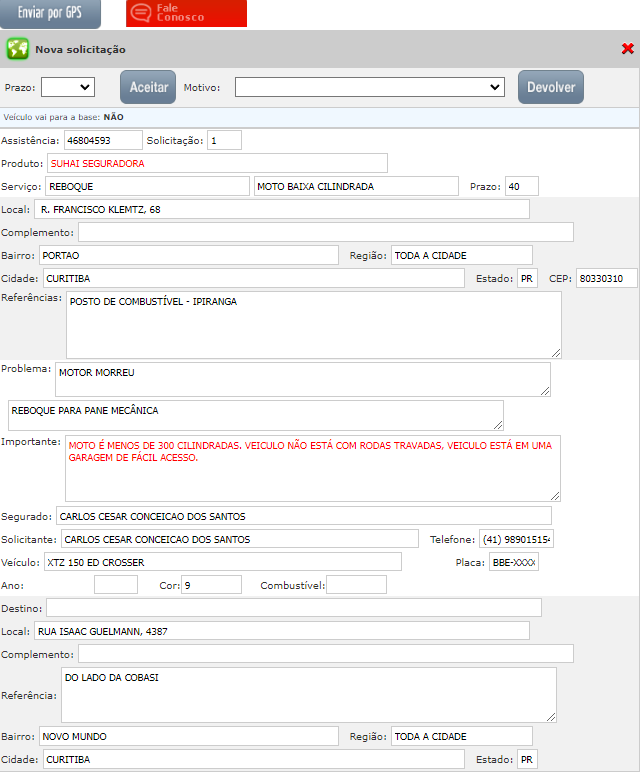Open the Prazo dropdown
Viewport: 642px width, 772px height.
point(68,87)
